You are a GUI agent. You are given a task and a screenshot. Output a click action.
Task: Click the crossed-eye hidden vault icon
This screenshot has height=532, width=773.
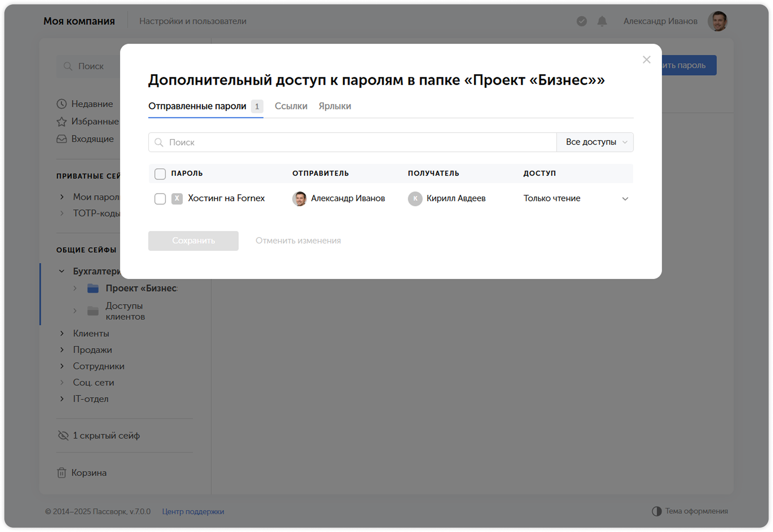point(63,435)
